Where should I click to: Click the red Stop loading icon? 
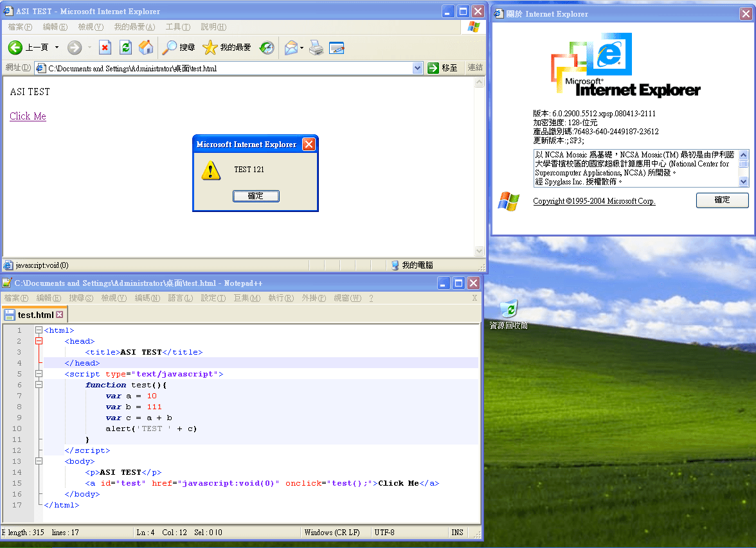[105, 48]
